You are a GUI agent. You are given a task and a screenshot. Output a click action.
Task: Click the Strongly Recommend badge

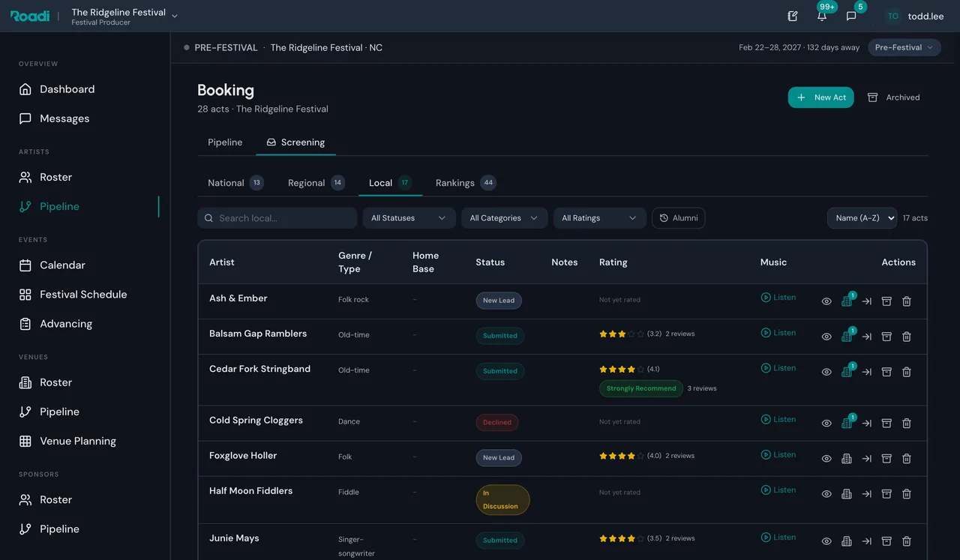pyautogui.click(x=640, y=388)
